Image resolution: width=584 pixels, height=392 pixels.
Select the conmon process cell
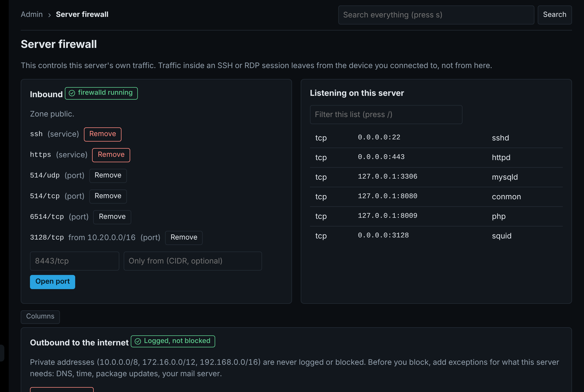coord(506,197)
